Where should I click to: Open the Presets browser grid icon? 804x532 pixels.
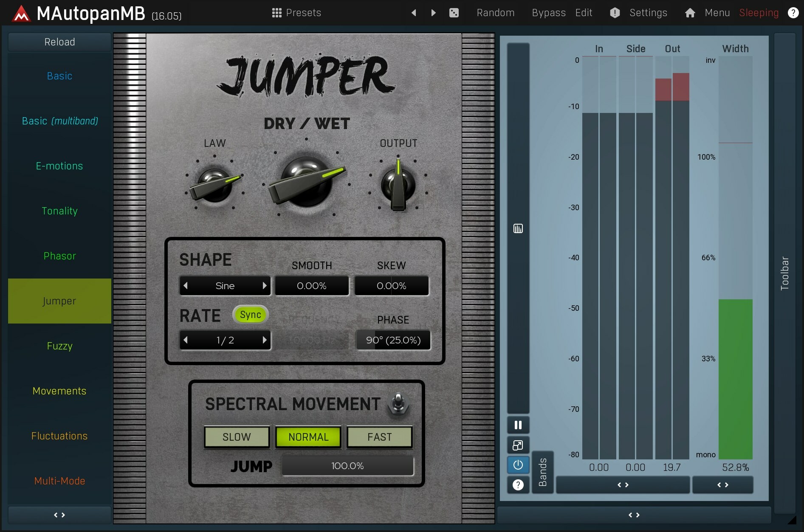pos(276,13)
